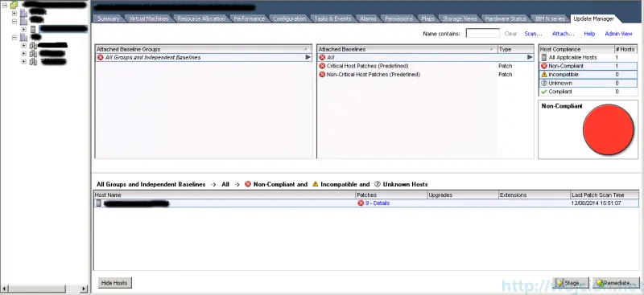Click error icon of Critical Host Patches

pos(322,66)
